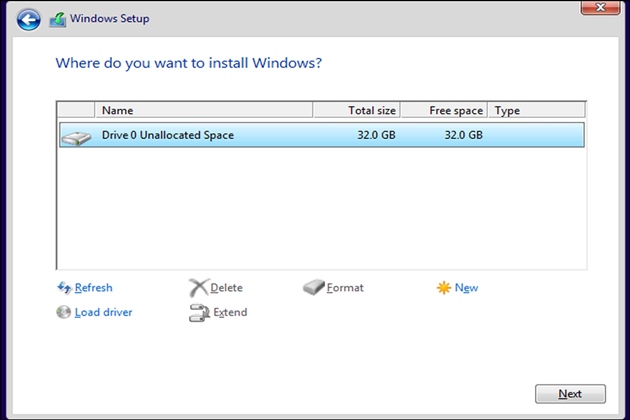Click the back arrow button
The image size is (630, 420).
[29, 18]
